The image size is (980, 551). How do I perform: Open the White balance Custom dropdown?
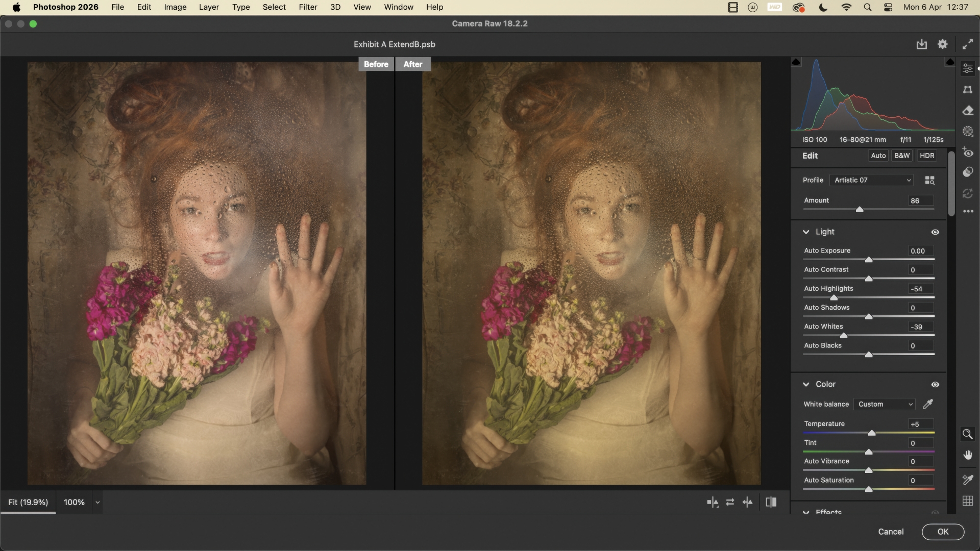pos(885,404)
